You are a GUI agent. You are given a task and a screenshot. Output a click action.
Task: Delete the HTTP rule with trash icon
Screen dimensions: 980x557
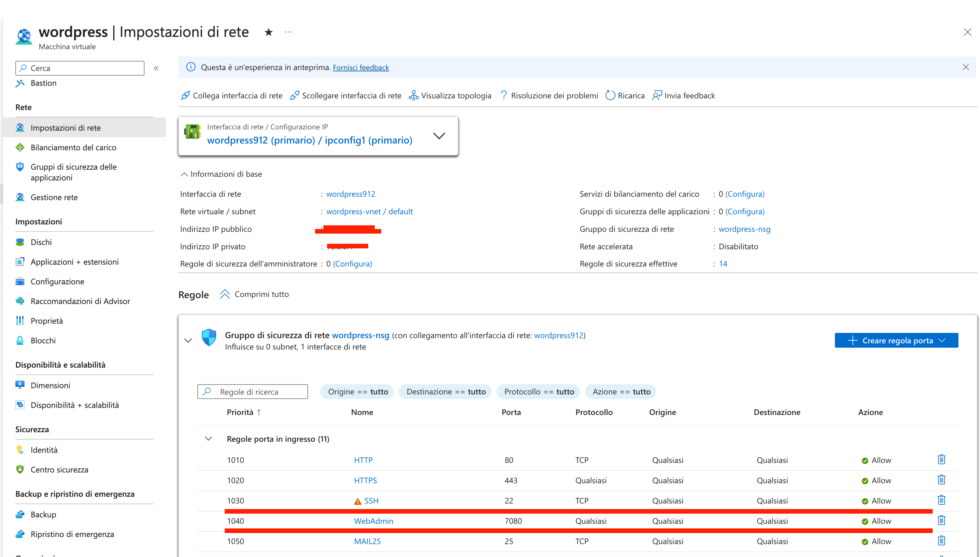pos(941,460)
